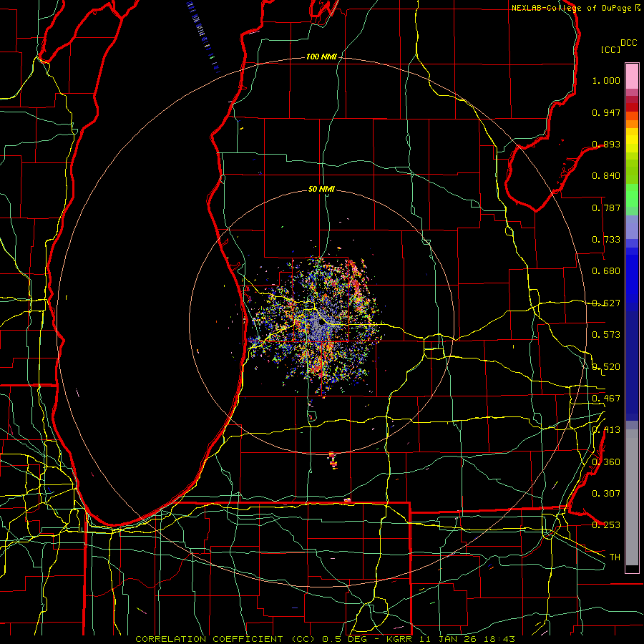
Task: Click the TH threshold legend label
Action: coord(615,557)
